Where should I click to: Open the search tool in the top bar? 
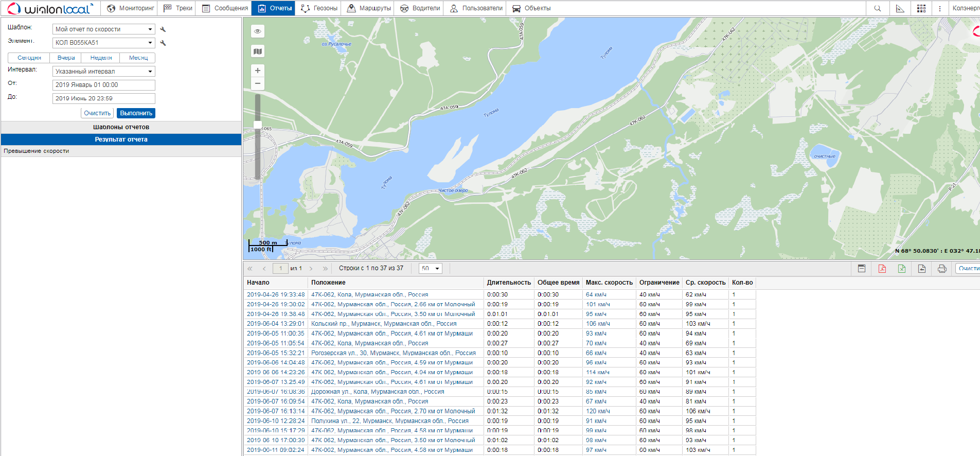[878, 8]
